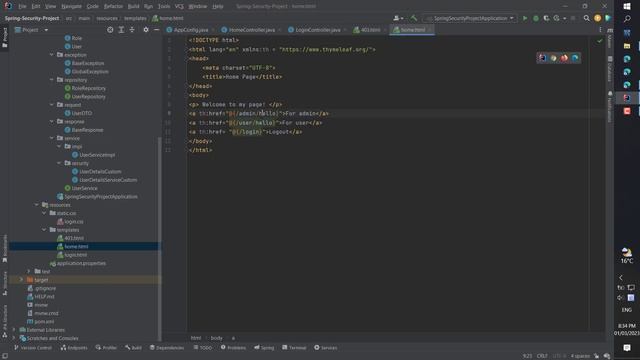Open the File menu

click(x=22, y=6)
